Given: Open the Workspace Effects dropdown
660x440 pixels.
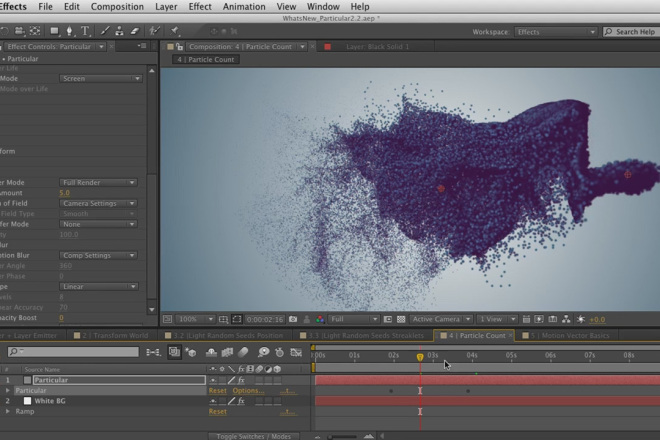Looking at the screenshot, I should 555,32.
